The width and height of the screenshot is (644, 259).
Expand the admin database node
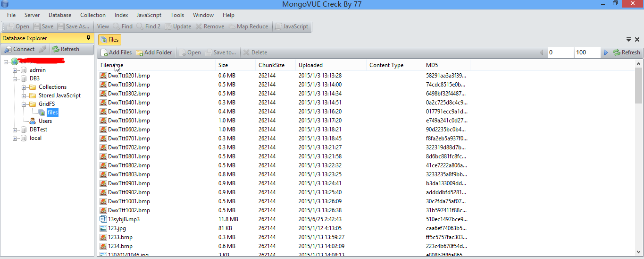pos(15,70)
